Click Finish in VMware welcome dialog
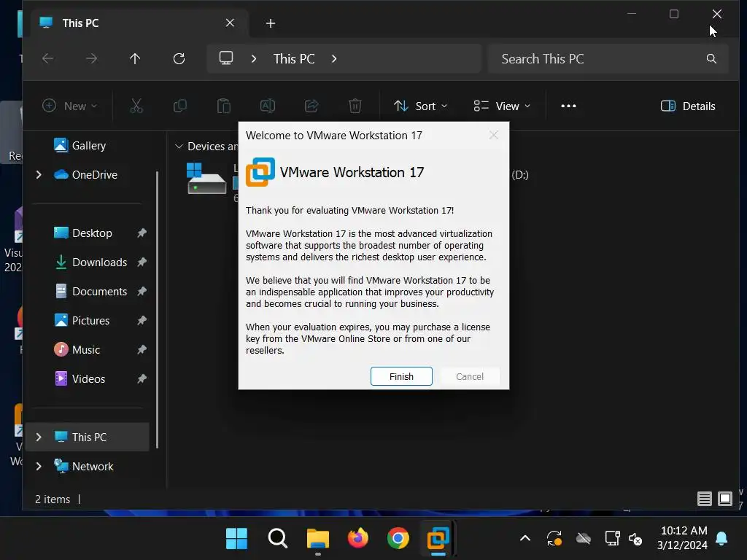This screenshot has height=560, width=747. [401, 376]
